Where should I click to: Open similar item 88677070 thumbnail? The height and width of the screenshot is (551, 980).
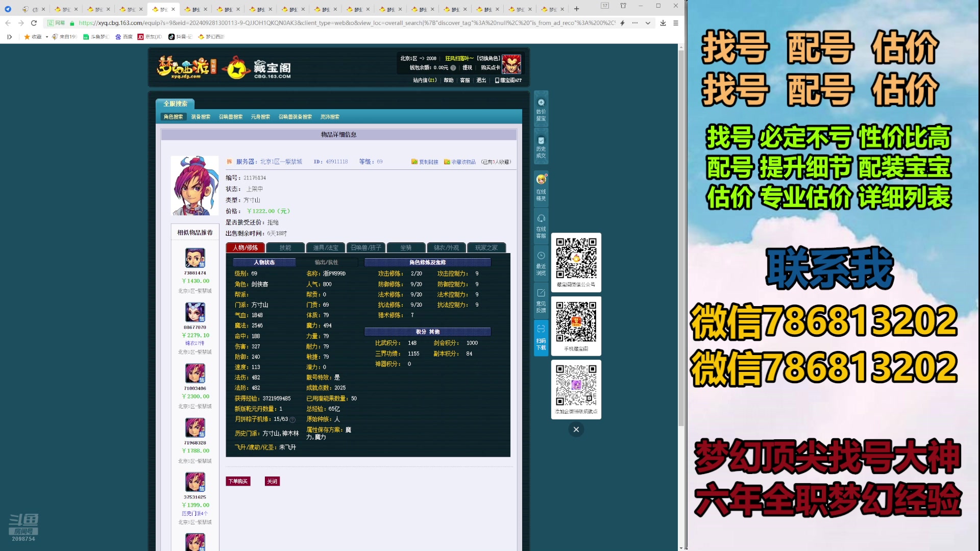195,312
